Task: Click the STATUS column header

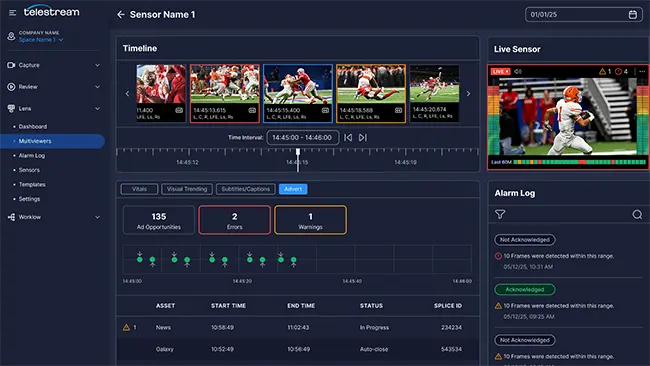Action: click(x=371, y=305)
